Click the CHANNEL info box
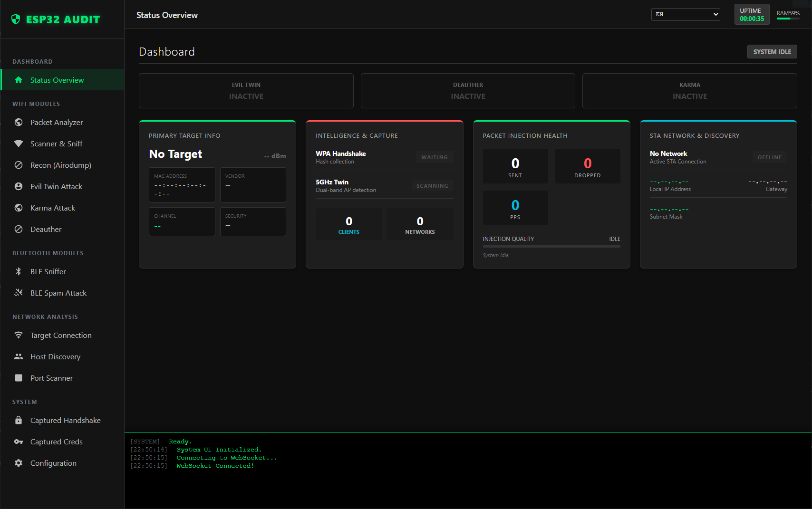Screen dimensions: 812x509 (x=182, y=221)
